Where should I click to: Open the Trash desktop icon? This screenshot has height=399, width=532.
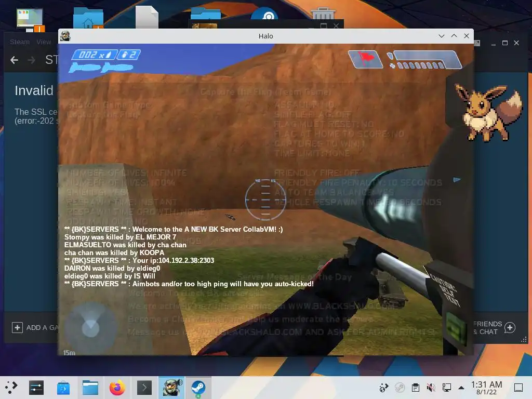[323, 14]
